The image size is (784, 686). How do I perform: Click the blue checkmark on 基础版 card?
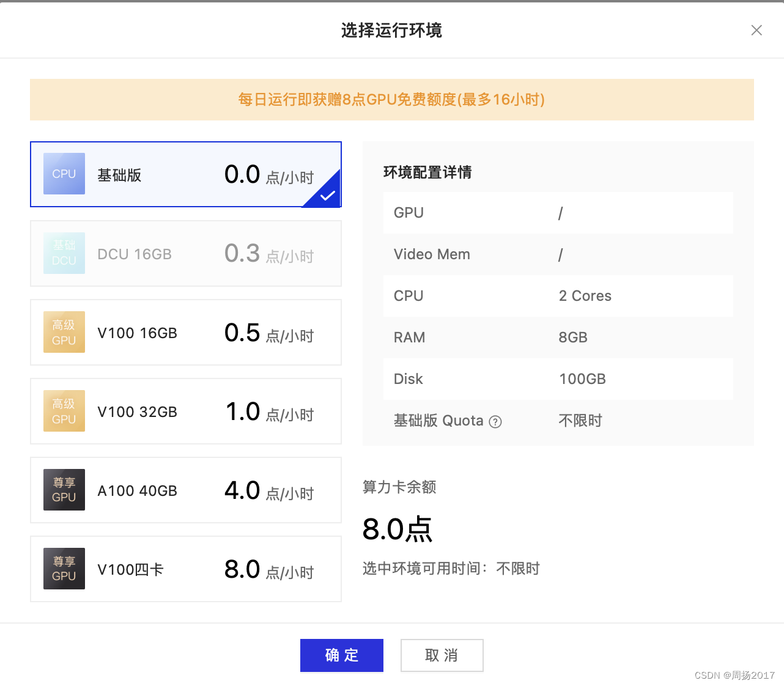click(327, 195)
